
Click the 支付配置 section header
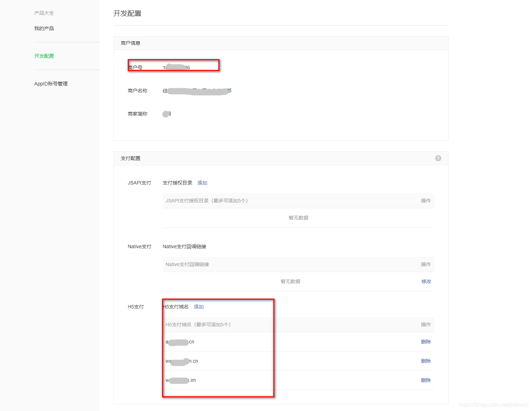click(x=131, y=158)
